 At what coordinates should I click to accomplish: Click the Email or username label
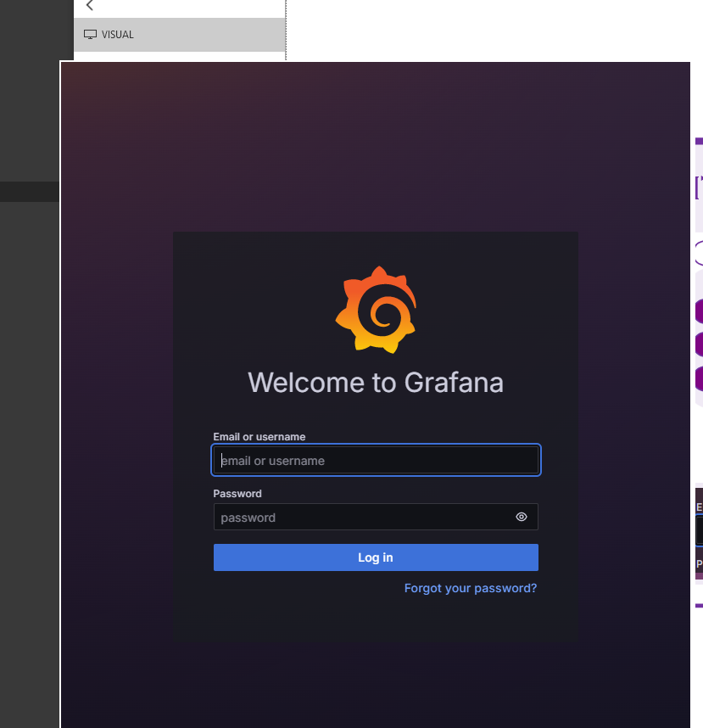259,437
